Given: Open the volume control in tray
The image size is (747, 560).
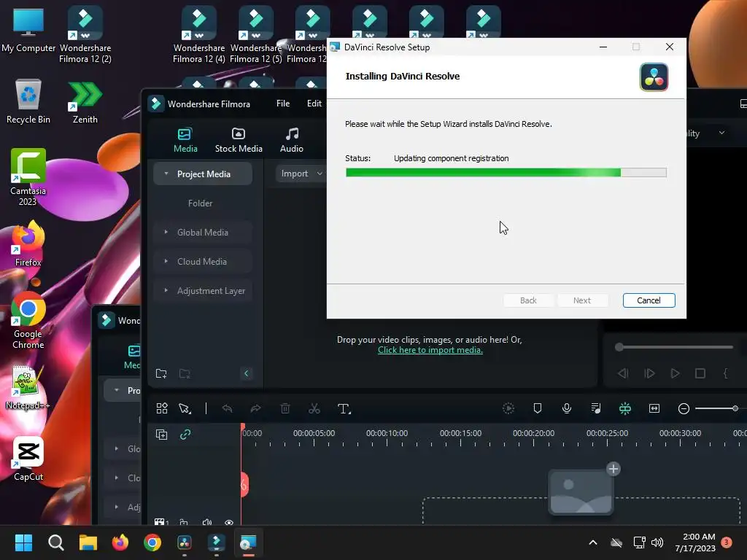Looking at the screenshot, I should (x=657, y=542).
